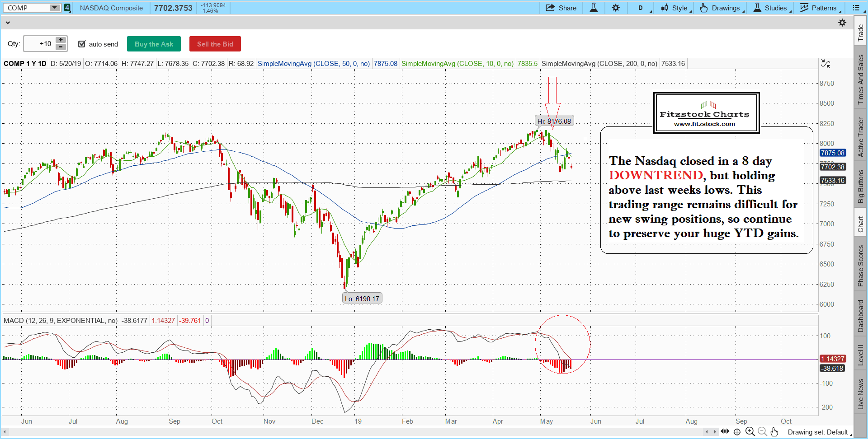Open chart settings gear in top toolbar
Screen dimensions: 868x439
(616, 8)
